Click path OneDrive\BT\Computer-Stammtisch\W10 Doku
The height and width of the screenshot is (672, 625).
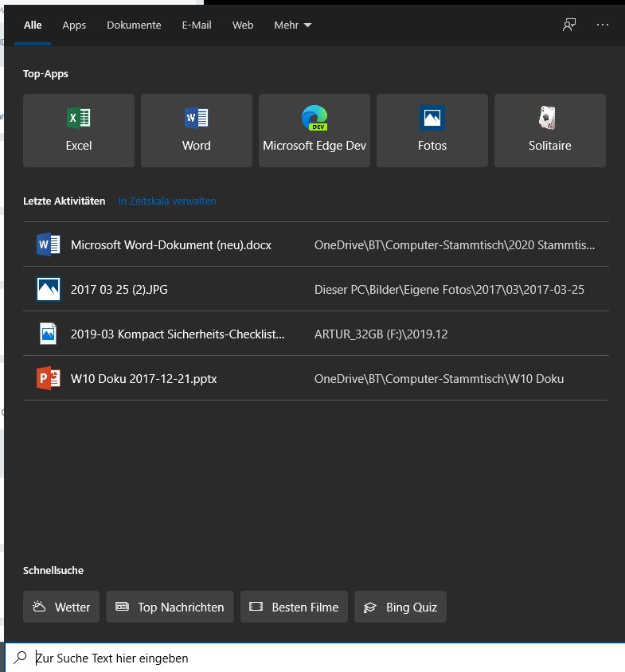click(x=439, y=378)
